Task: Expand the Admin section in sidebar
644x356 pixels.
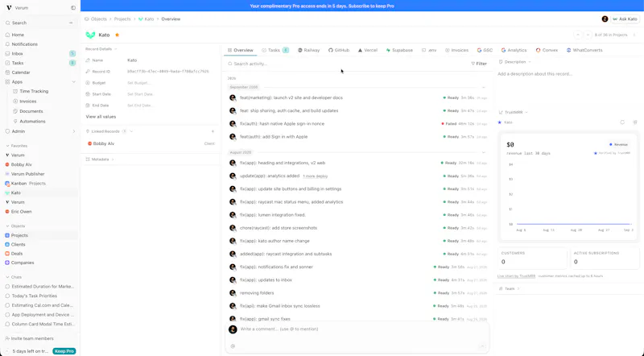Action: [x=73, y=131]
